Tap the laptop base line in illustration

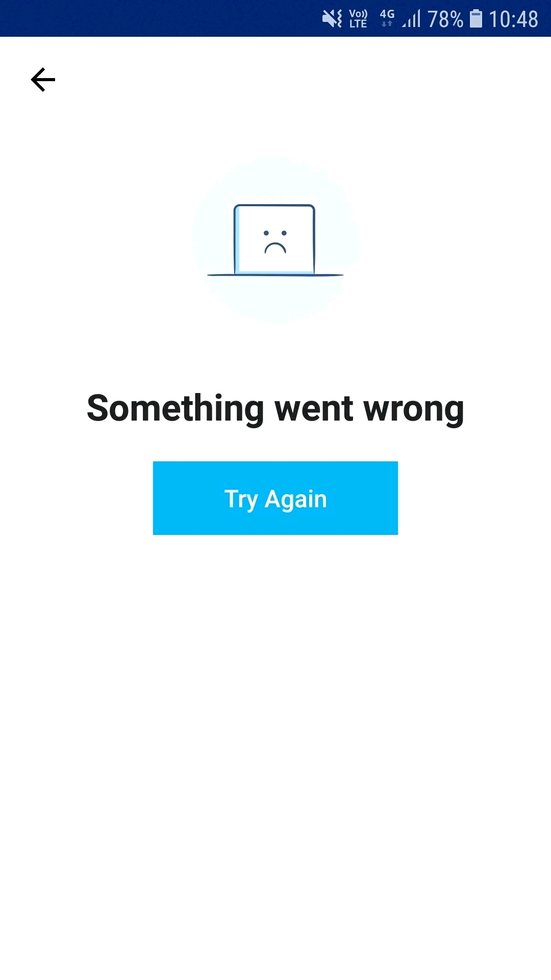tap(275, 275)
